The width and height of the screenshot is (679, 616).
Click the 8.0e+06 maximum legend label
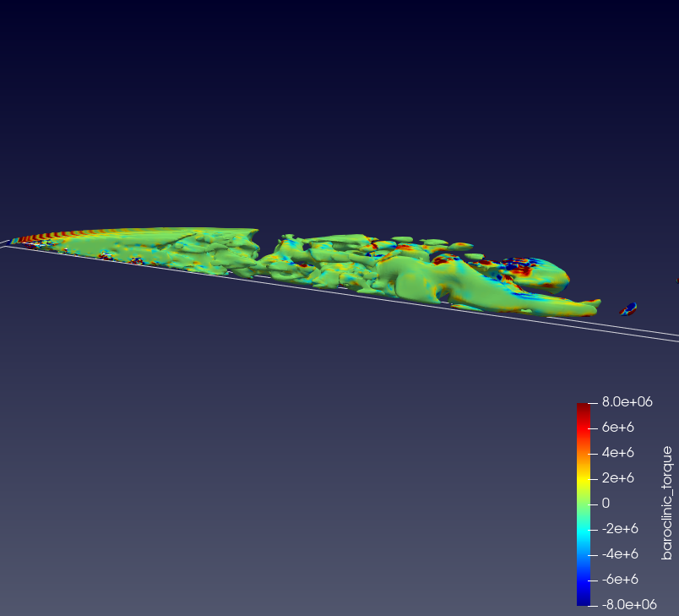tap(627, 402)
